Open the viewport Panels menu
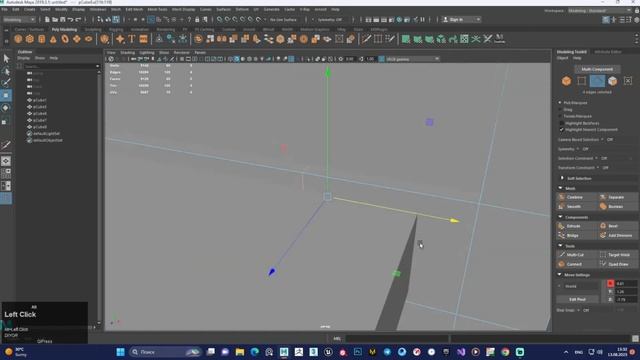The image size is (640, 360). (200, 53)
